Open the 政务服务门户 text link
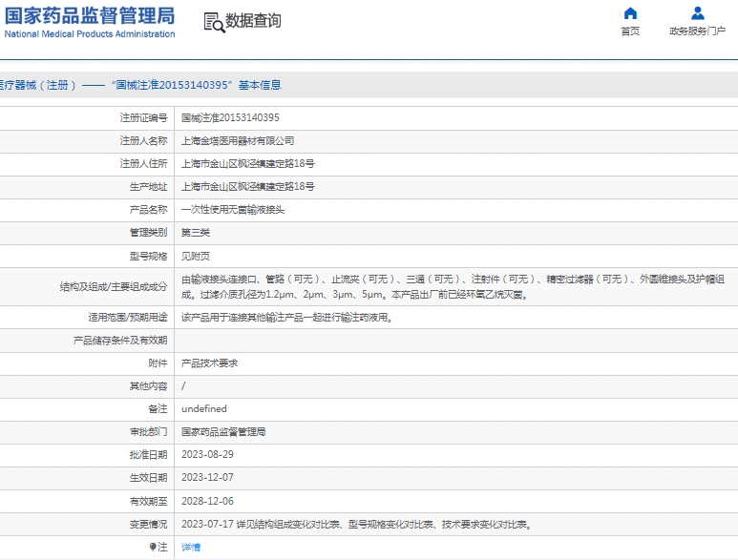The image size is (738, 560). coord(698,31)
